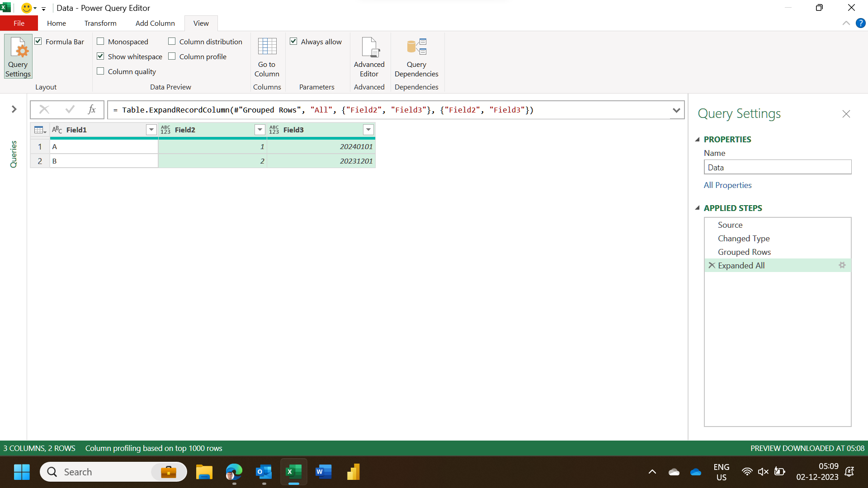Open All Properties link

[727, 185]
